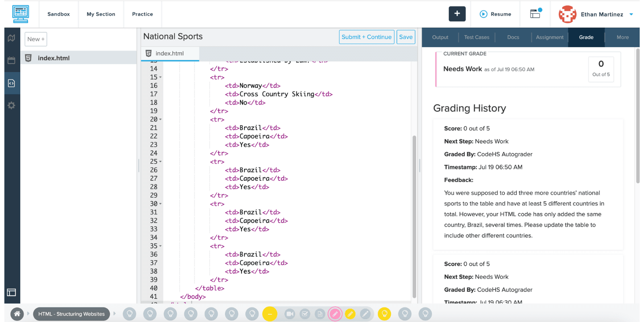Collapse code fold arrow at line 25

[x=161, y=162]
